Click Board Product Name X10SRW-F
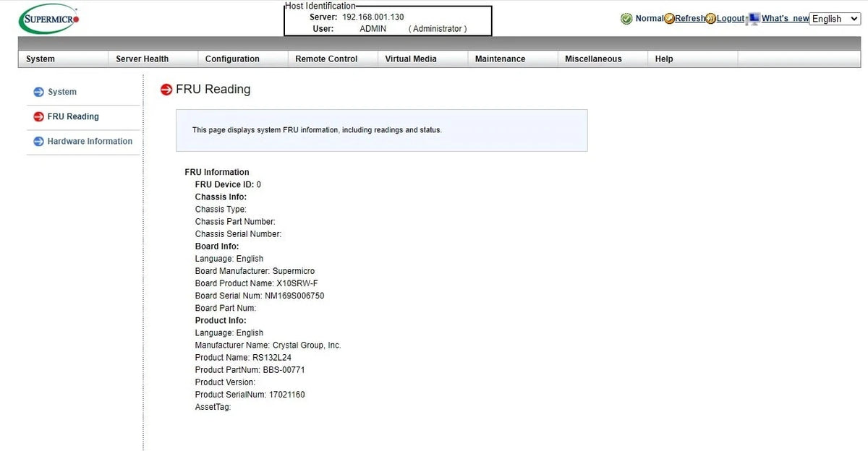This screenshot has width=868, height=451. pyautogui.click(x=256, y=283)
